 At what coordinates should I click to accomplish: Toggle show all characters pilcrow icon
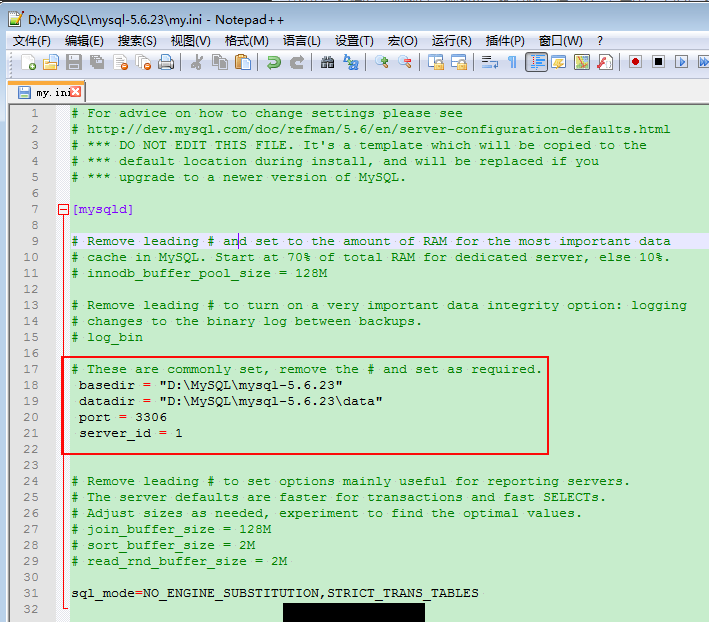pos(512,62)
